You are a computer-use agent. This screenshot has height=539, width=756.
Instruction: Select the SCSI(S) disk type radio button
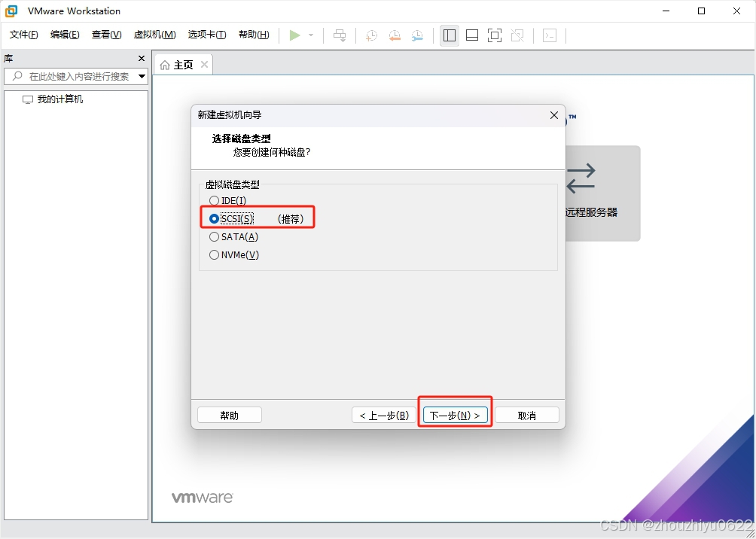click(x=214, y=219)
